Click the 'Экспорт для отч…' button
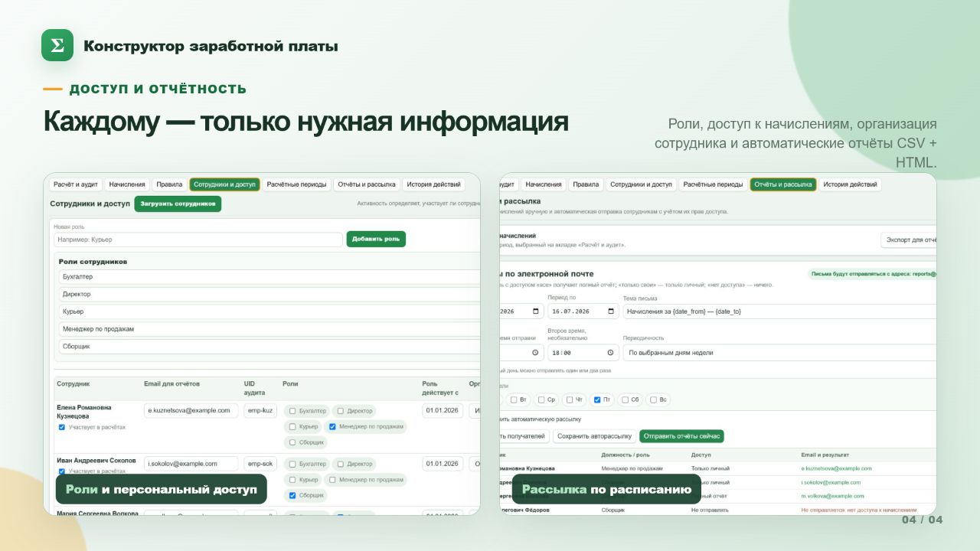The image size is (980, 551). (x=909, y=240)
